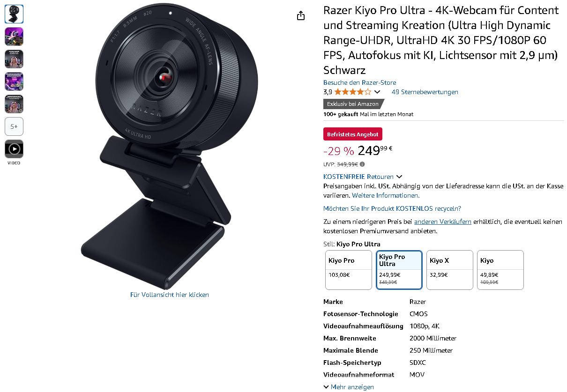The width and height of the screenshot is (567, 392).
Task: Expand Mehr anzeigen for more specifications
Action: (349, 387)
